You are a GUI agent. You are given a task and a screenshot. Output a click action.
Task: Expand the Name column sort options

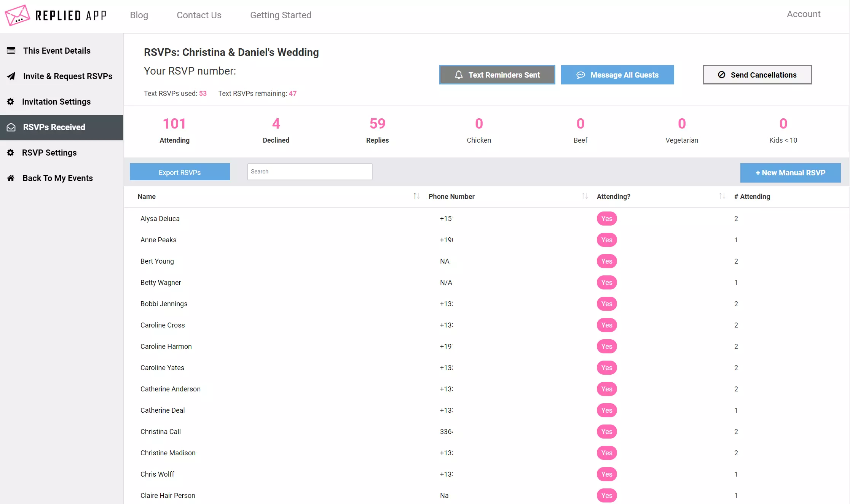(415, 196)
